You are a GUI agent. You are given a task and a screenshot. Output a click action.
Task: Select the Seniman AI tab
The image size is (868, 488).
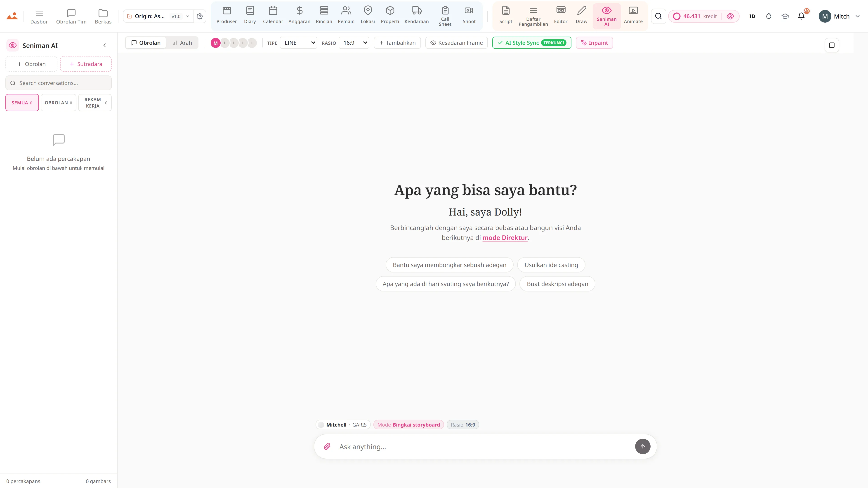click(606, 16)
